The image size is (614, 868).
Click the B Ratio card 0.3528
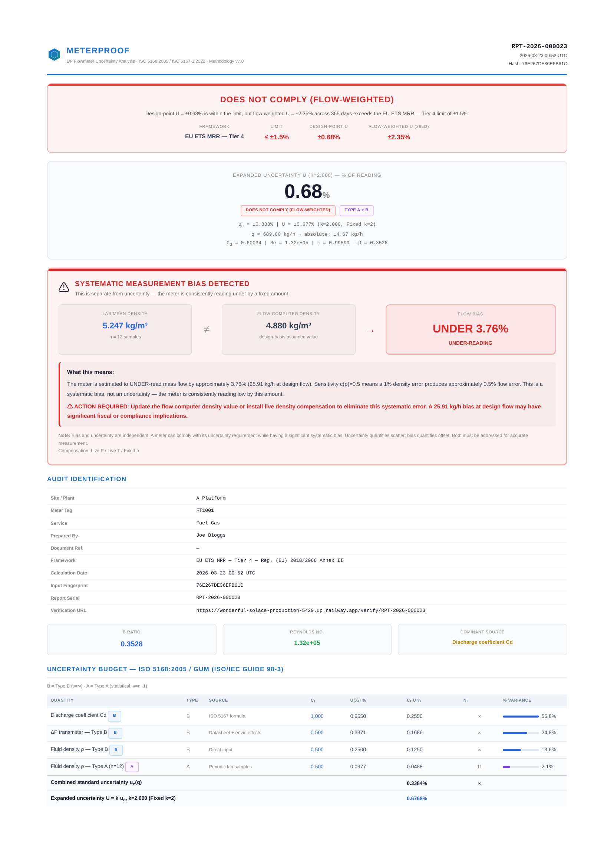coord(132,640)
